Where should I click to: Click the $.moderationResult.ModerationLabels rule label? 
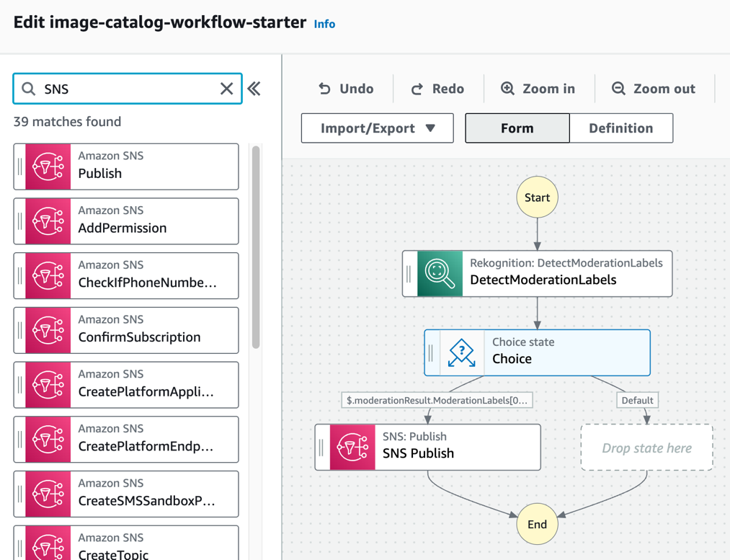437,400
